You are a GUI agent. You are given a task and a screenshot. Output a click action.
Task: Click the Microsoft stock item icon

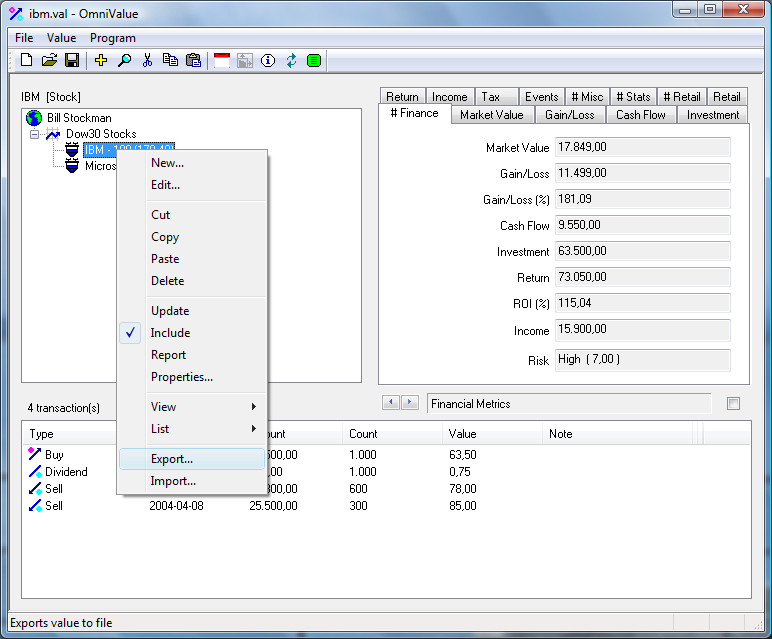pyautogui.click(x=72, y=166)
